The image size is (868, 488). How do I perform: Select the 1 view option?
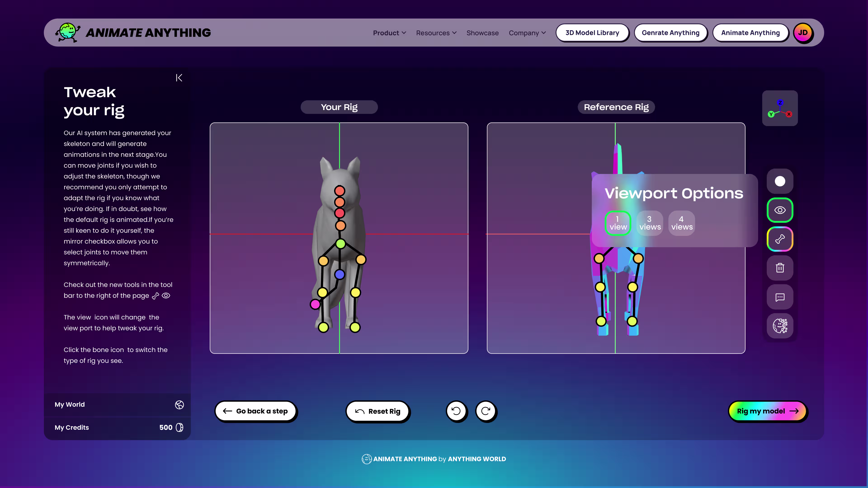coord(618,223)
